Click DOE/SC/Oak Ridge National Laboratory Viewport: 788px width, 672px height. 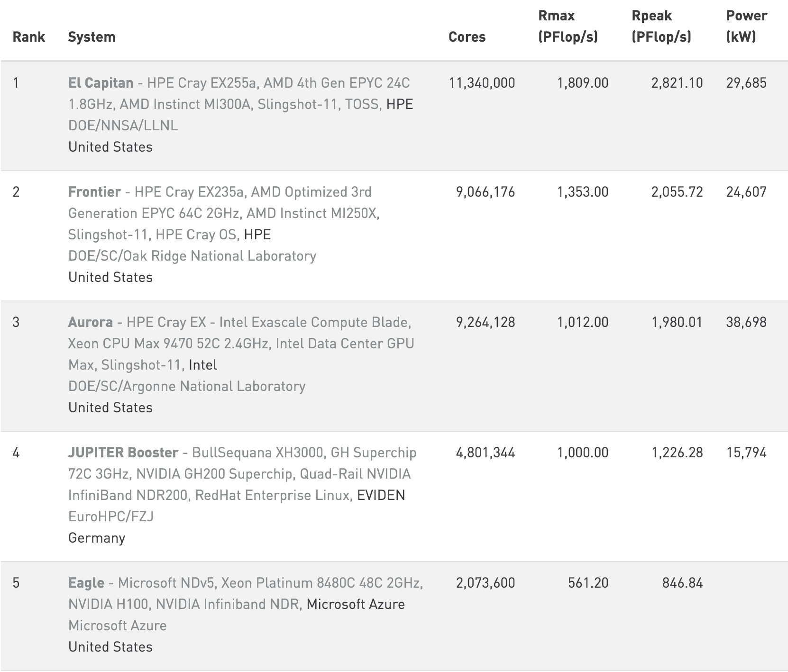pos(192,256)
